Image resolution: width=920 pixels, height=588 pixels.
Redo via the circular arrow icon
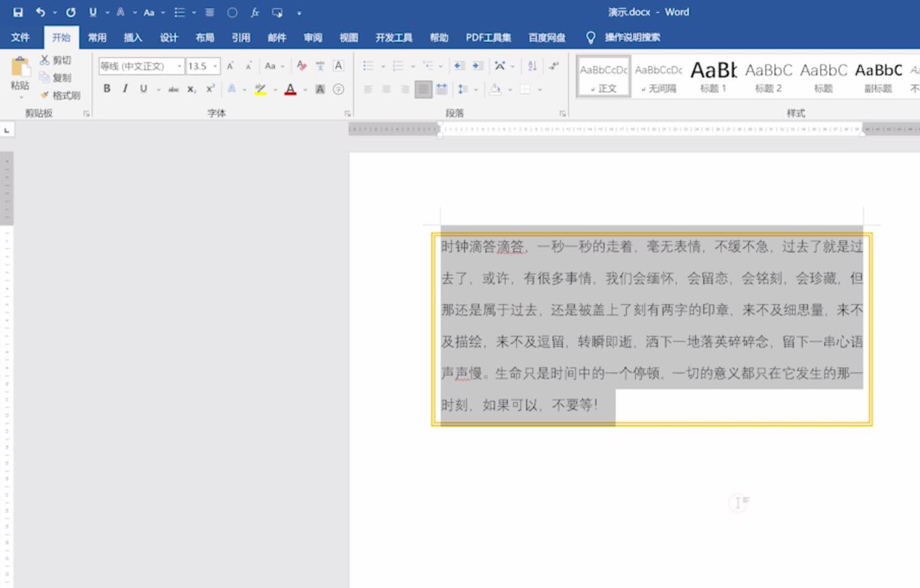tap(71, 12)
